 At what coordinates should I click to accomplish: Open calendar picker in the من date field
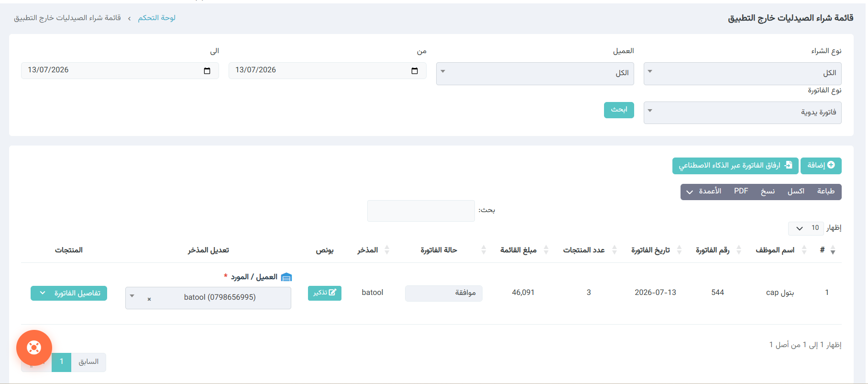(x=414, y=71)
